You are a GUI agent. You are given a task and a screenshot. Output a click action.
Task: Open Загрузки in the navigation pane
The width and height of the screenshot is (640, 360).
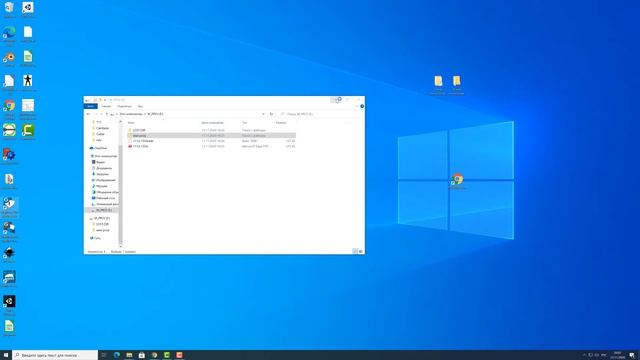click(x=101, y=174)
